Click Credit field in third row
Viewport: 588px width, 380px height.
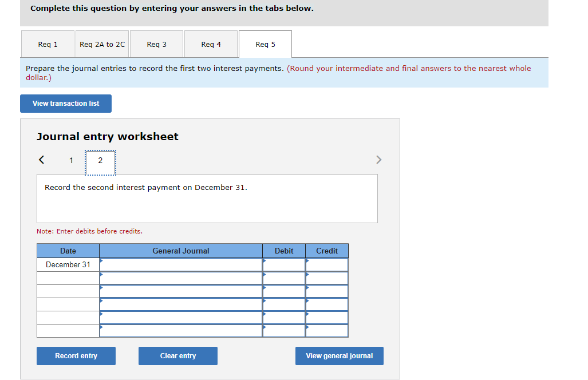coord(327,291)
